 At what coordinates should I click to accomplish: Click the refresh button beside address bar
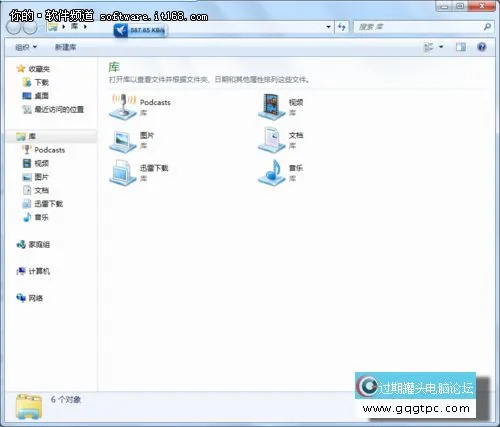pos(342,27)
